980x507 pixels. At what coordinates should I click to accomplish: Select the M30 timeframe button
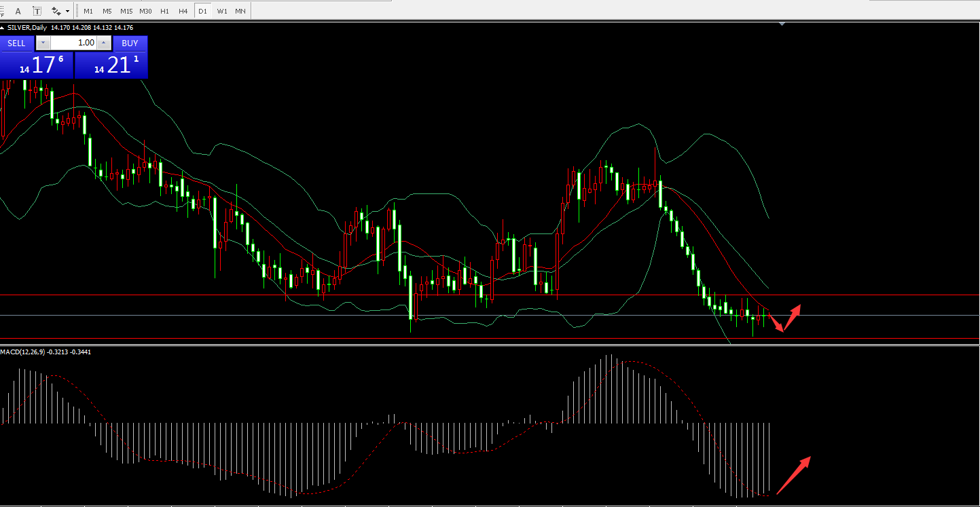(145, 11)
